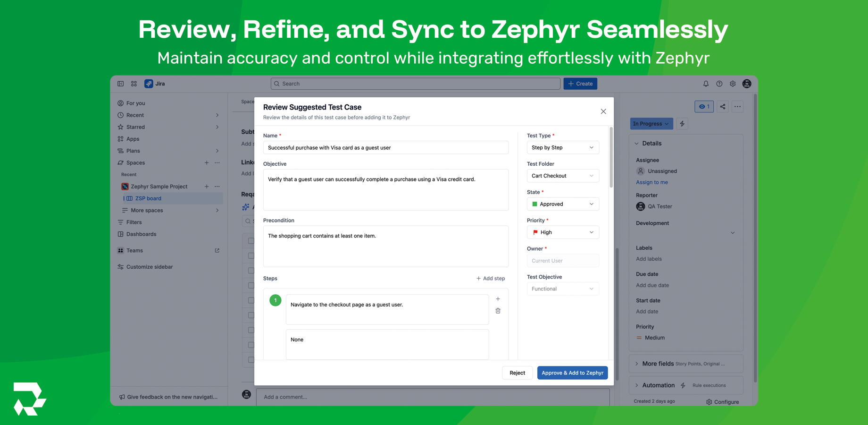Open the For you section
This screenshot has width=868, height=425.
tap(136, 103)
